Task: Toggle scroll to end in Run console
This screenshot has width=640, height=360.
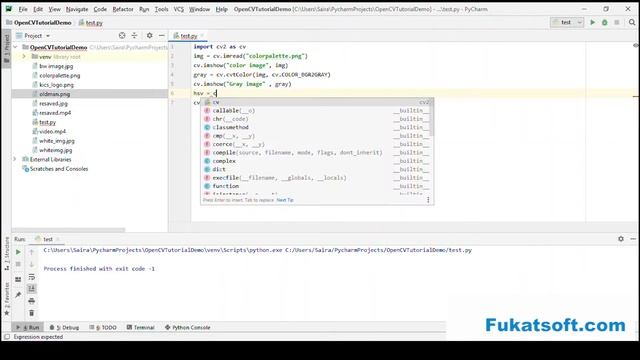Action: [31, 289]
